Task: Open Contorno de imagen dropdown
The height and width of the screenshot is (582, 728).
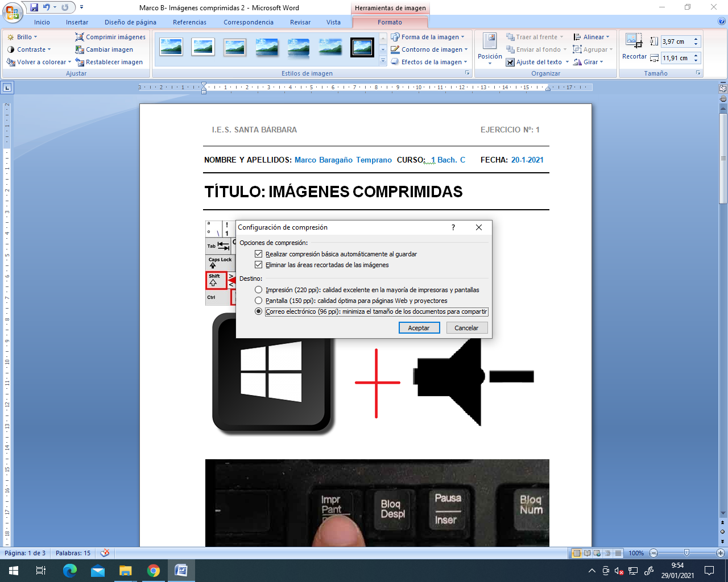Action: click(x=429, y=49)
